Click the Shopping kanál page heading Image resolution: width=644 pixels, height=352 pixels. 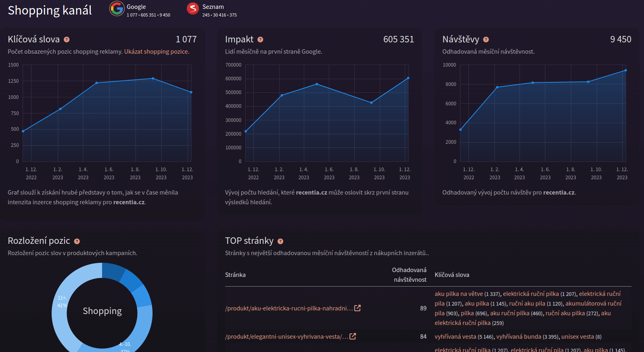[x=50, y=10]
